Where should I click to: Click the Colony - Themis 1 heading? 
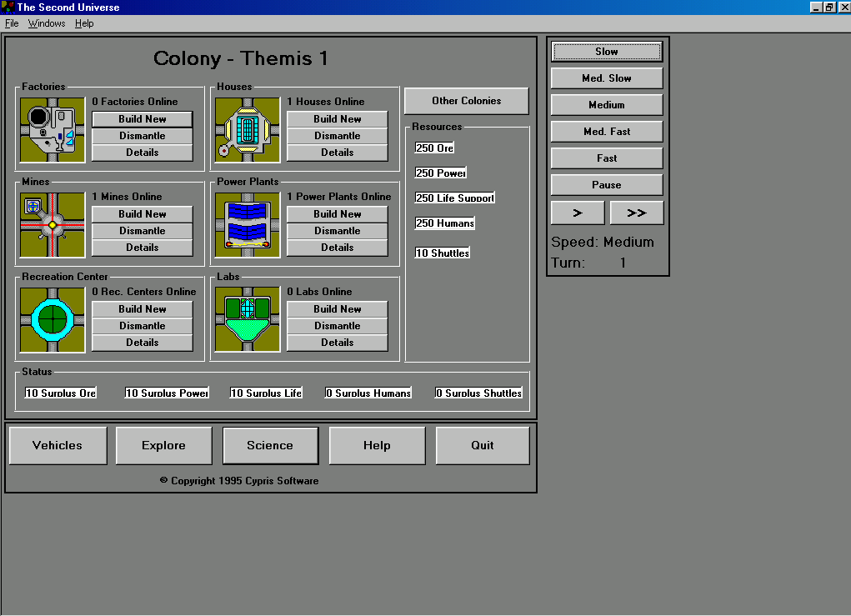coord(241,58)
